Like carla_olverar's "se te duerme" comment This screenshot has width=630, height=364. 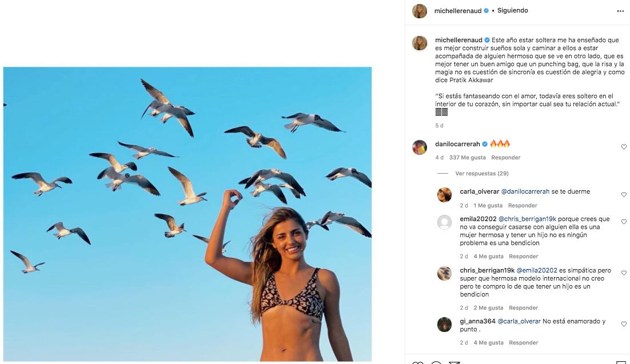(624, 195)
